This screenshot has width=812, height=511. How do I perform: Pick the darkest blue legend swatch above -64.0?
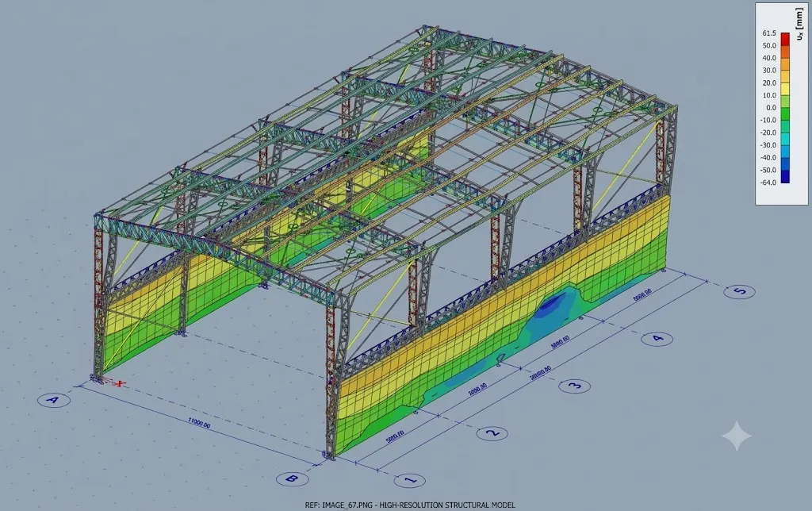tap(785, 176)
